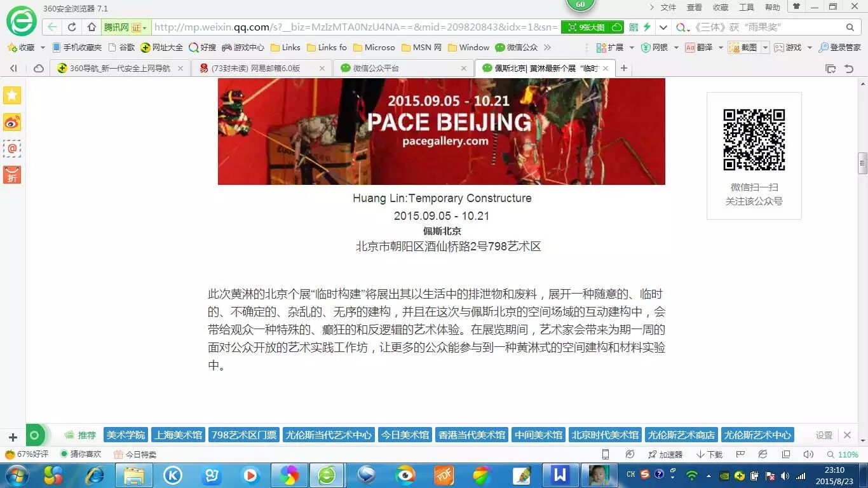Screen dimensions: 868x488
Task: Click 设置 in the recommendation bar
Action: point(824,435)
